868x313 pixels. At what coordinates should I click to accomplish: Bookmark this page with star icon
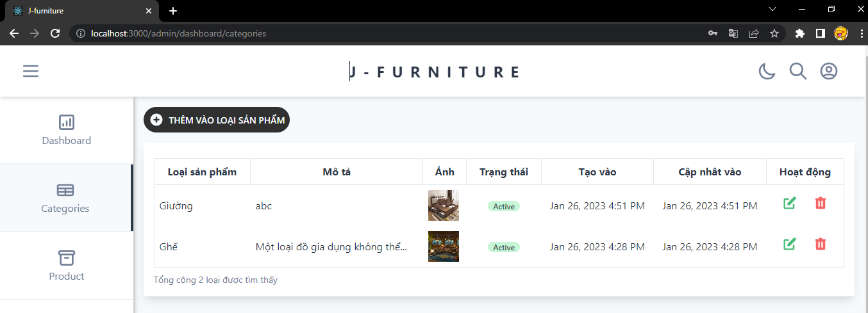[x=774, y=33]
